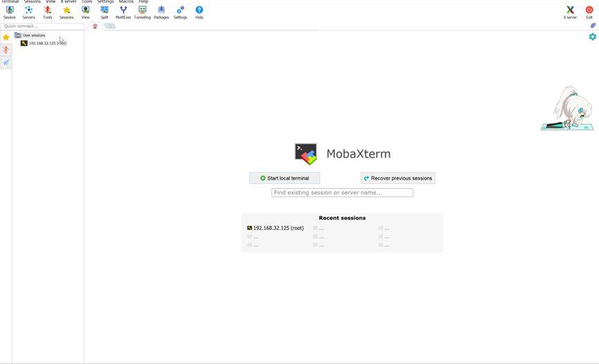The height and width of the screenshot is (364, 599).
Task: Open the Session toolbar icon
Action: click(x=10, y=12)
